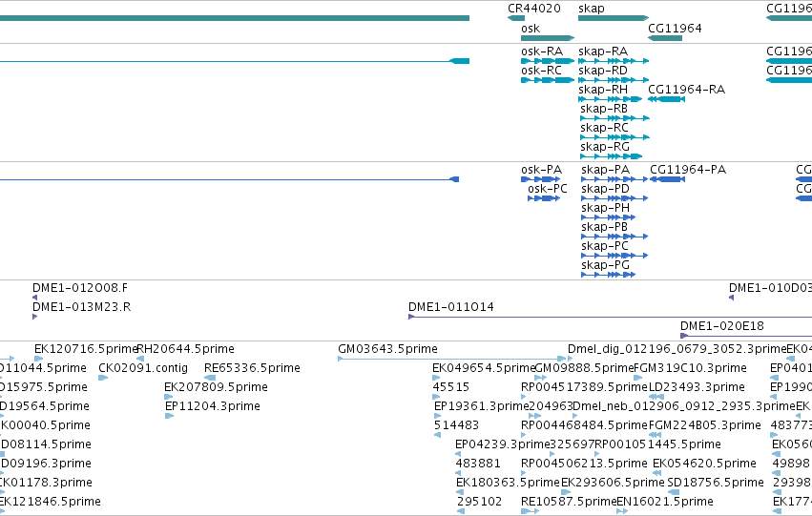Select skap-PD protein feature
Viewport: 812px width, 516px height.
(614, 198)
